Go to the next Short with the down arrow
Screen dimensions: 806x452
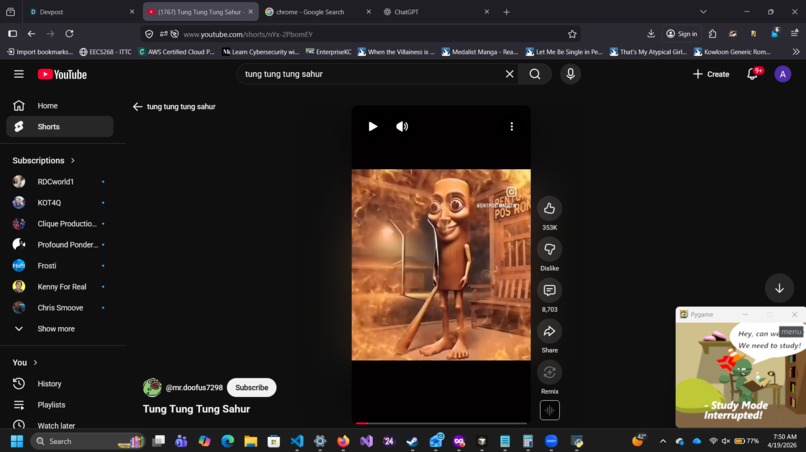pos(779,288)
